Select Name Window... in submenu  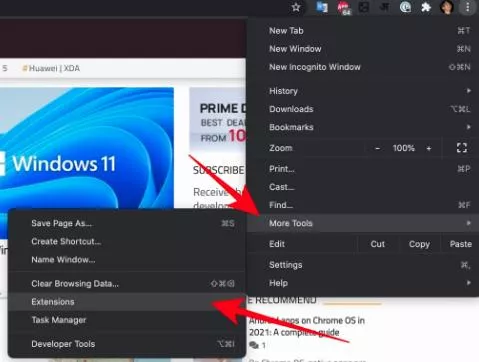[127, 259]
